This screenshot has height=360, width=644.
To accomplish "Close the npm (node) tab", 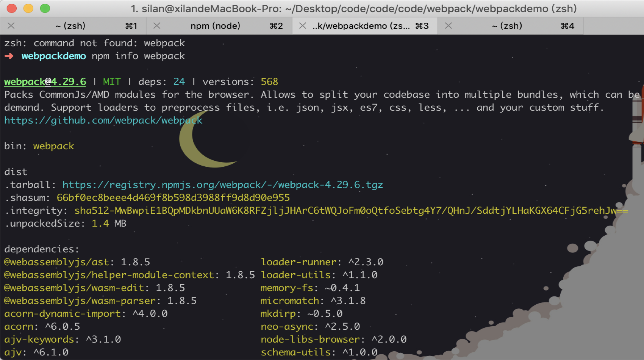I will pyautogui.click(x=157, y=26).
